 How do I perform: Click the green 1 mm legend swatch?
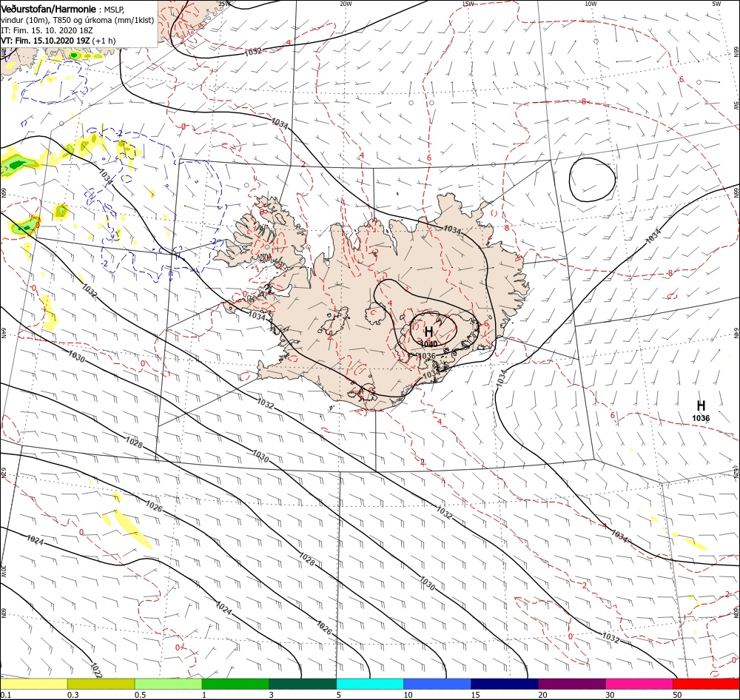coord(235,684)
